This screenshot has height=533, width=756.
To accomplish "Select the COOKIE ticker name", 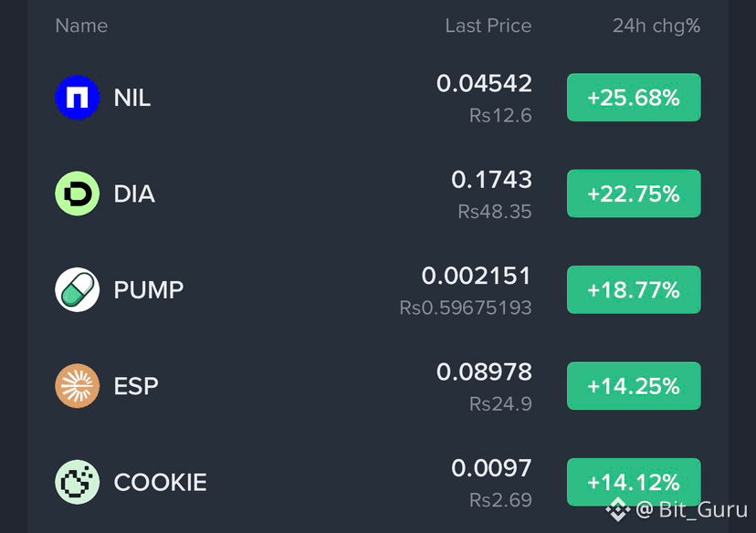I will (x=160, y=483).
